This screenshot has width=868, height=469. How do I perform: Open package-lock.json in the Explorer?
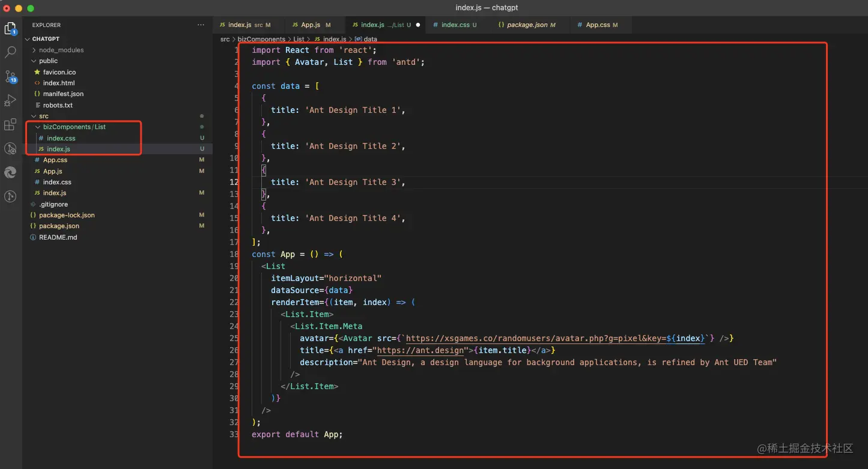click(x=67, y=215)
